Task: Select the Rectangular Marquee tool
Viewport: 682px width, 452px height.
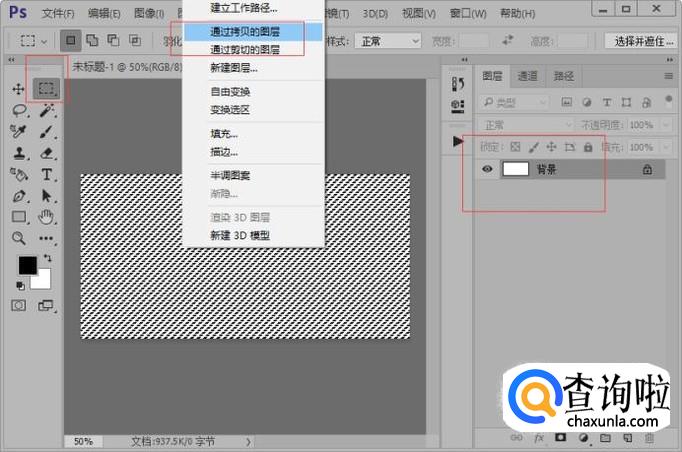Action: click(x=46, y=89)
